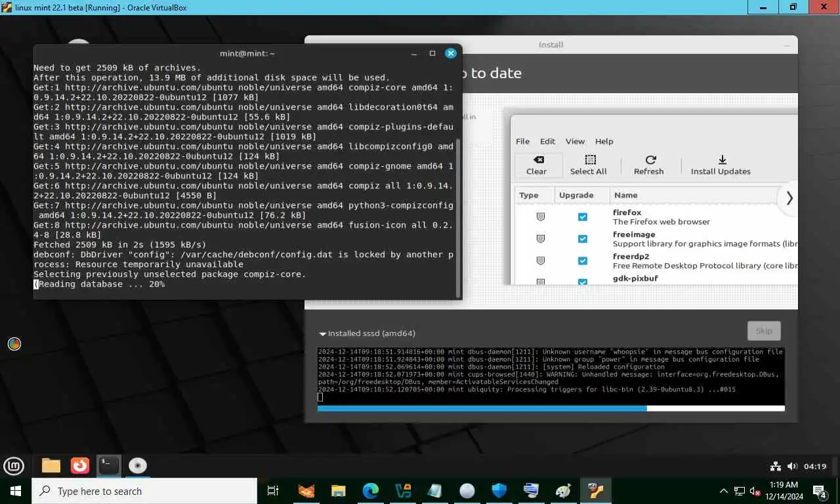Select the firefox package row name
Image resolution: width=840 pixels, height=504 pixels.
pyautogui.click(x=627, y=213)
